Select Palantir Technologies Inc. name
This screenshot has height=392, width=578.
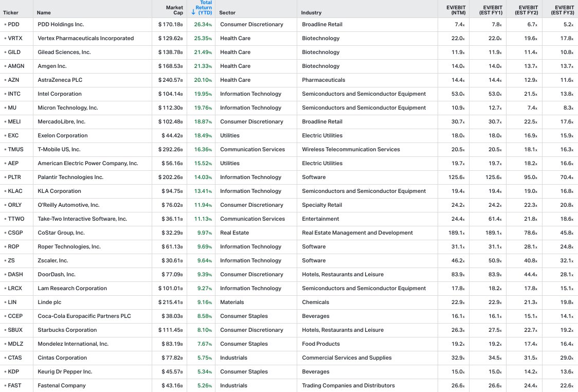70,177
